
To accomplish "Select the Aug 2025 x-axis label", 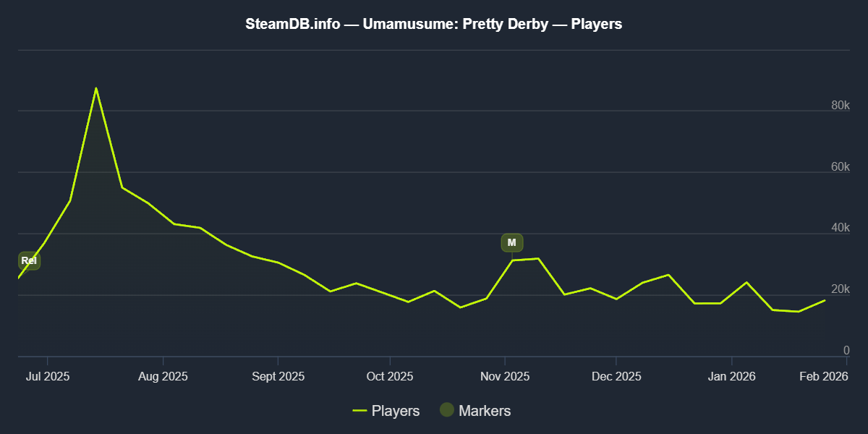I will pyautogui.click(x=163, y=376).
